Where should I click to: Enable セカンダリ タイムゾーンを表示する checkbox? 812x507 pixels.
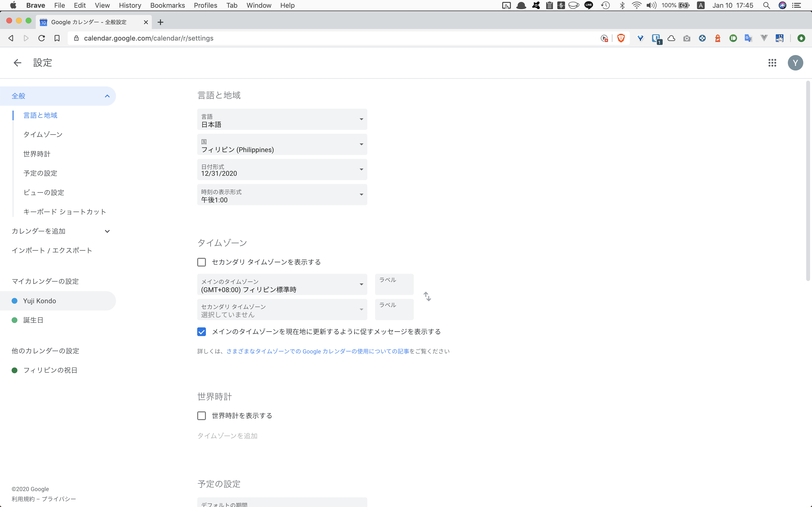[x=201, y=262]
